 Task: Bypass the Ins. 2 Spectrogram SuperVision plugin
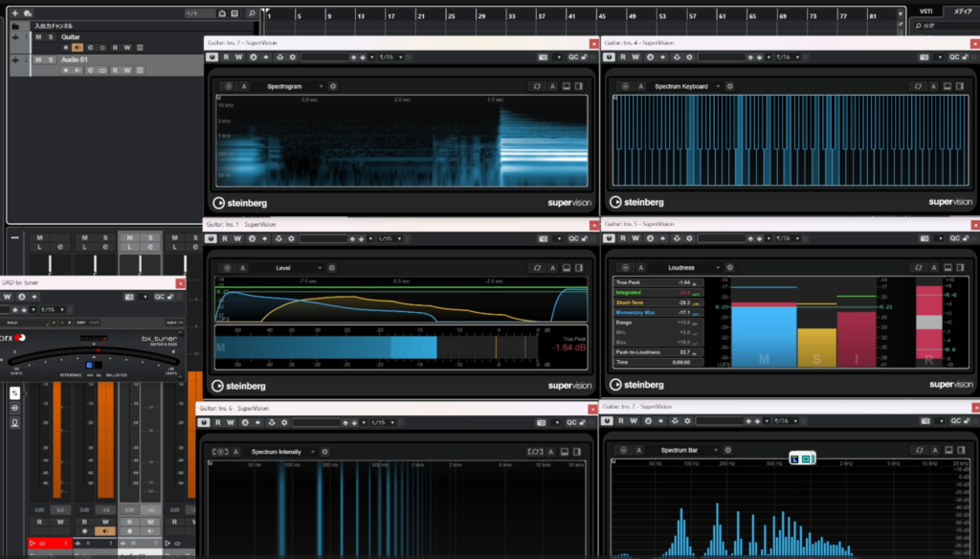pos(212,56)
